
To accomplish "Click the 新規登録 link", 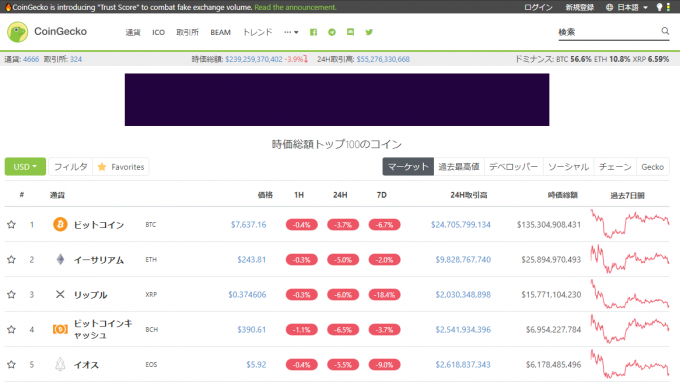I will [x=579, y=7].
